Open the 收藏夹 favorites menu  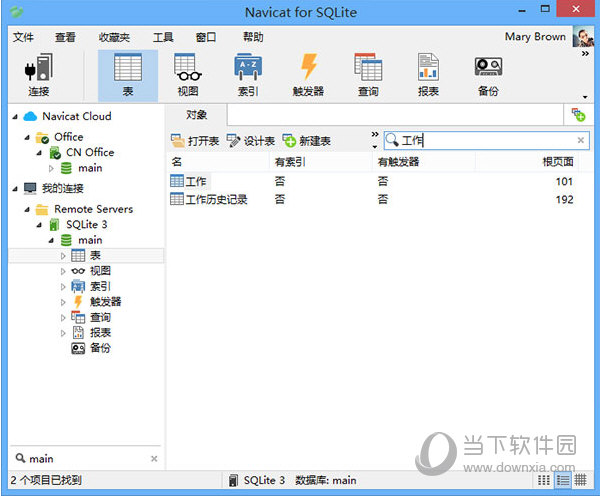tap(114, 37)
